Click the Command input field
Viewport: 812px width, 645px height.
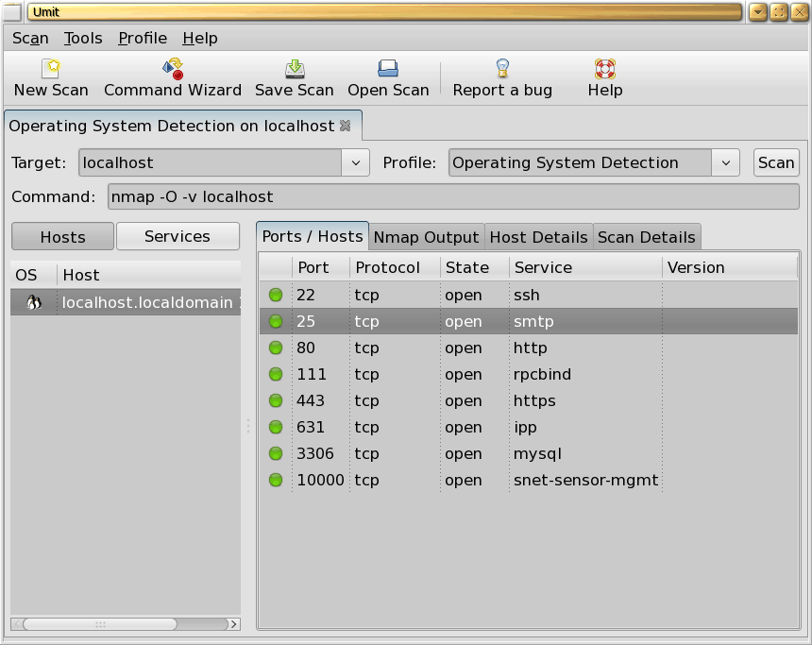tap(453, 197)
